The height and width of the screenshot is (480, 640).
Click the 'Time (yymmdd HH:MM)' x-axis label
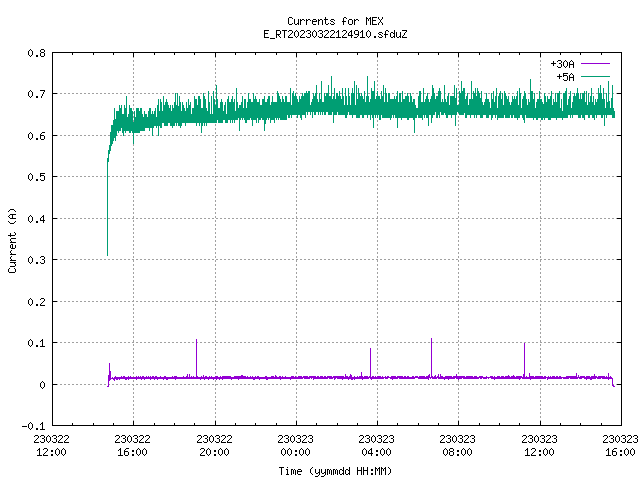(335, 471)
